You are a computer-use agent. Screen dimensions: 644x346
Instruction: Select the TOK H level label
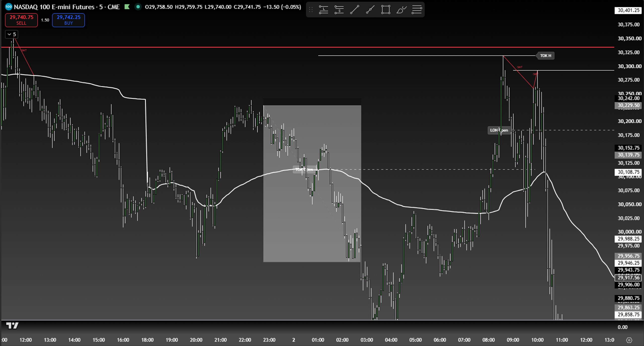click(545, 56)
